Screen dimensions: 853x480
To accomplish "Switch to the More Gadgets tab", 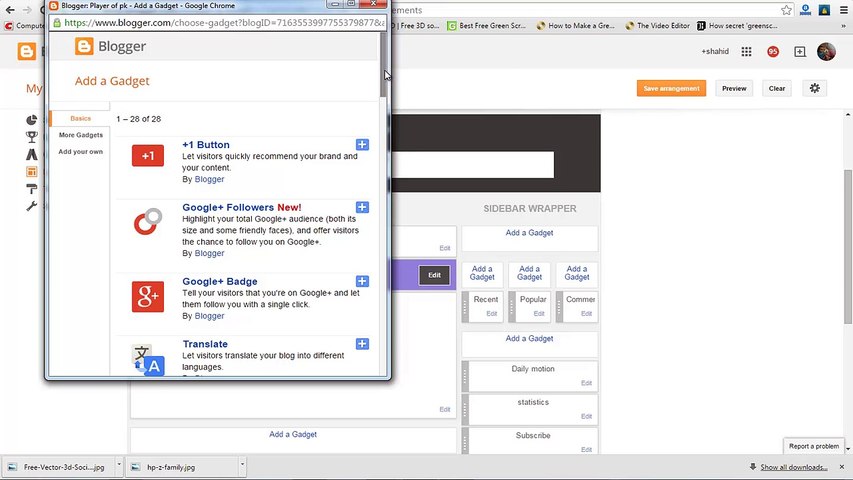I will point(81,135).
